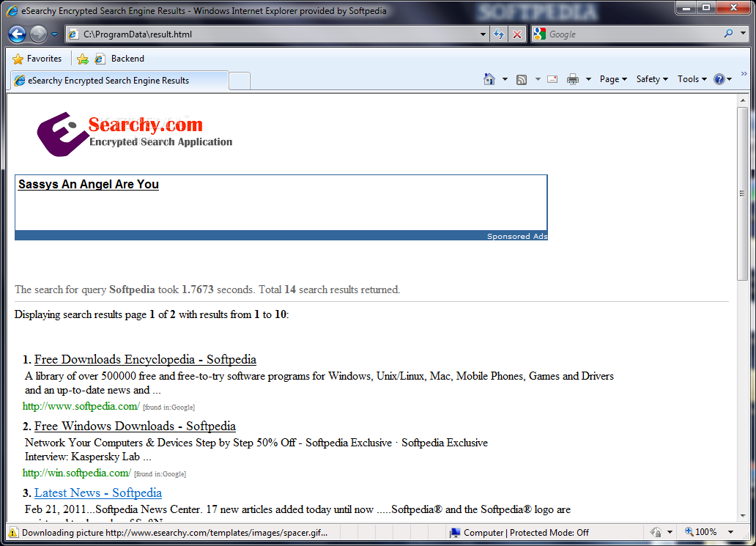Open the Help question mark icon
The height and width of the screenshot is (546, 756).
(x=719, y=79)
